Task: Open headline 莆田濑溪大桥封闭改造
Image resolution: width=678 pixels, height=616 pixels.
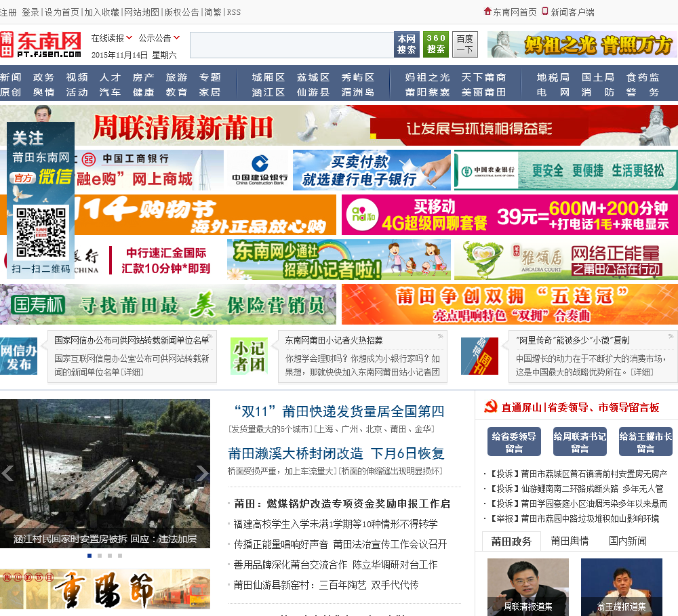Action: (x=336, y=453)
